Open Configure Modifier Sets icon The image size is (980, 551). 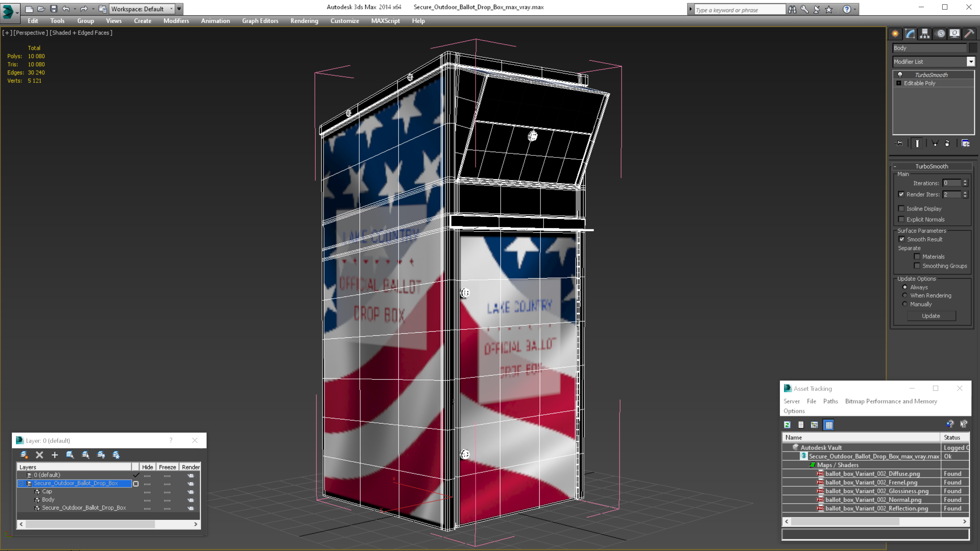click(x=966, y=143)
